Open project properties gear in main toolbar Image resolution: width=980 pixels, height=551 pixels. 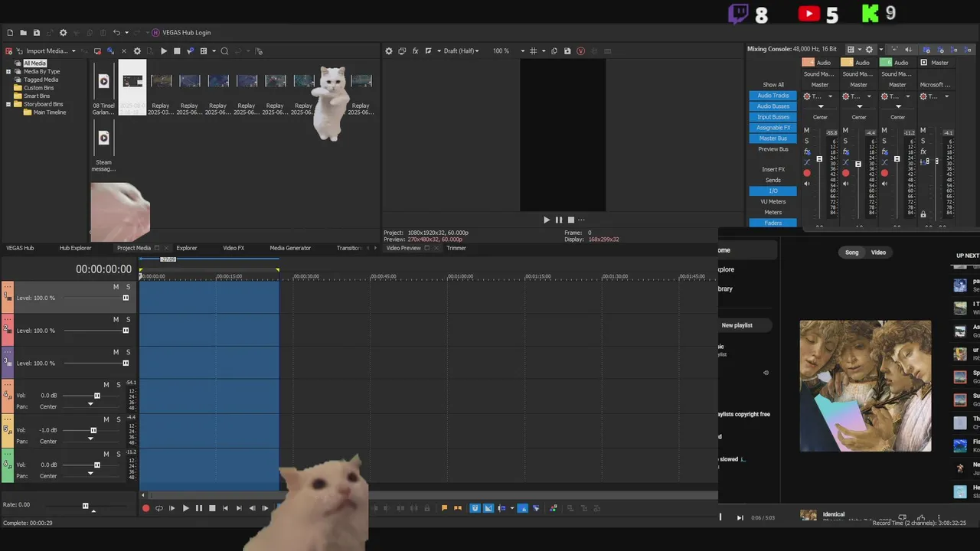click(x=64, y=33)
